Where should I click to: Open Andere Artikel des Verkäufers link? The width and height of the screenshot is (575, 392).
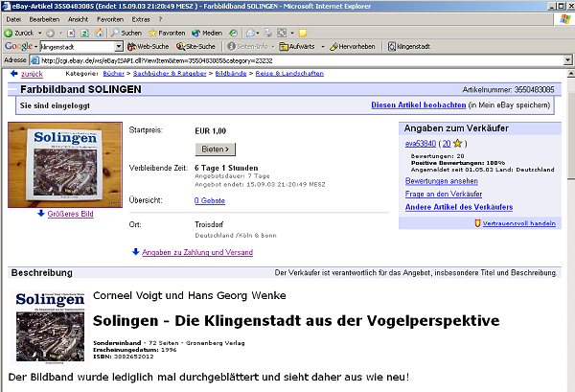pos(459,207)
